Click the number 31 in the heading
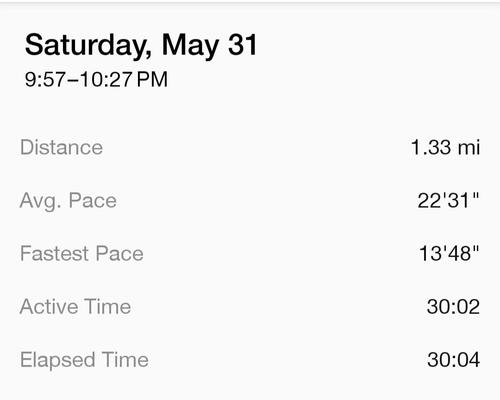 243,45
